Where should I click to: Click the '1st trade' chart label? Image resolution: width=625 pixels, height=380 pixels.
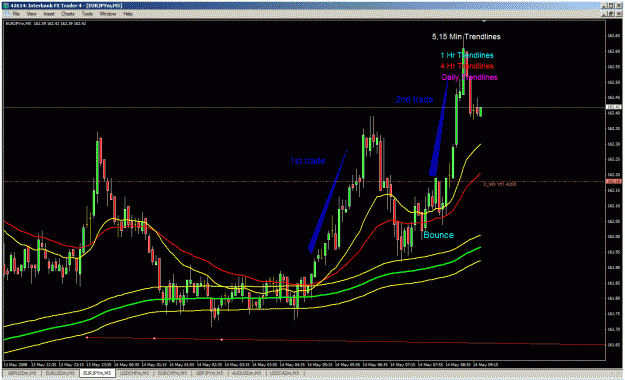pyautogui.click(x=307, y=161)
